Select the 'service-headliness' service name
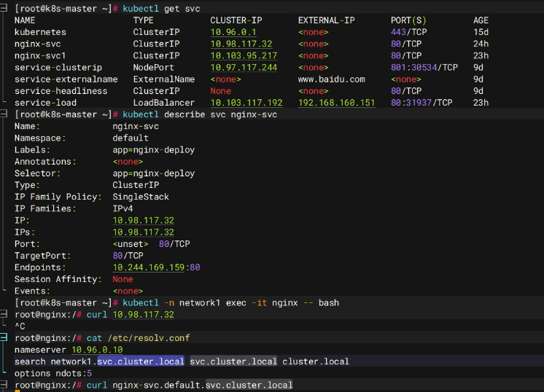 tap(61, 91)
